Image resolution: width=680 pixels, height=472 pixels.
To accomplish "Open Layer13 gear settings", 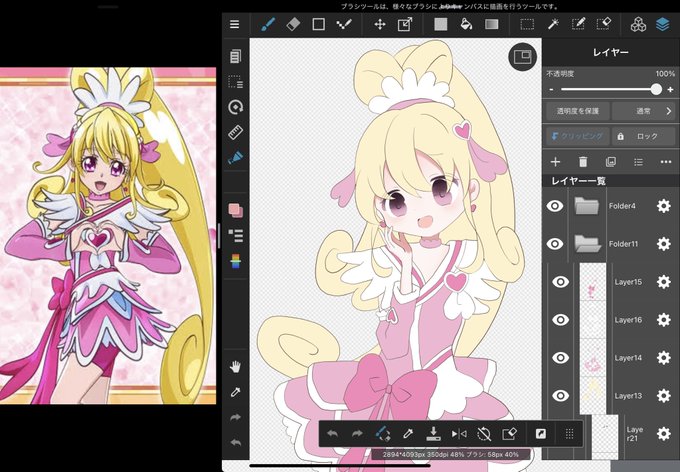I will point(664,396).
